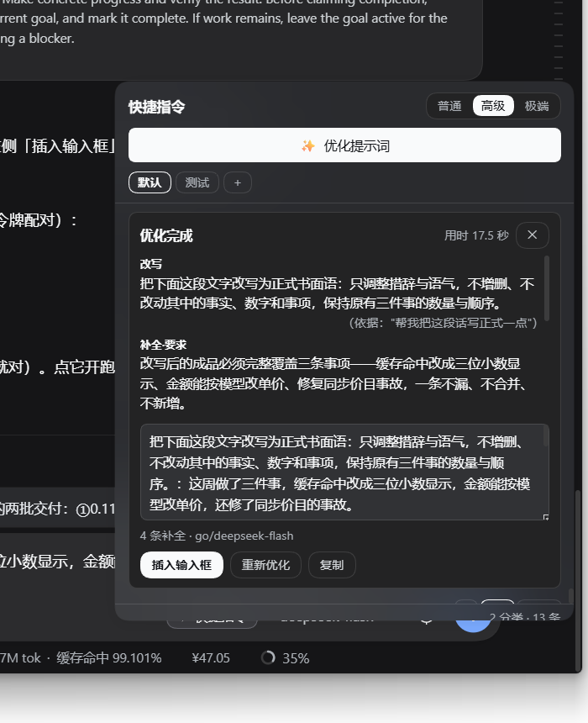Click the 快捷指令 panel title
Image resolution: width=588 pixels, height=723 pixels.
click(157, 107)
